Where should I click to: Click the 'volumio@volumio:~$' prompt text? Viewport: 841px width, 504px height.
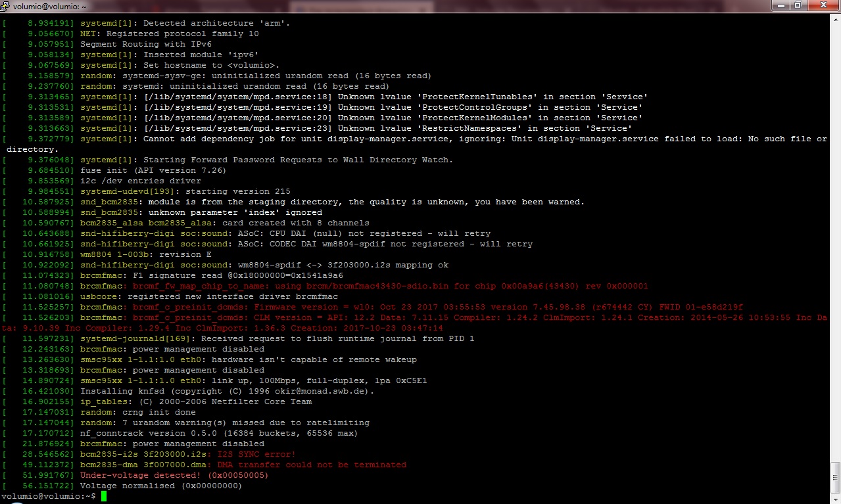pos(49,496)
